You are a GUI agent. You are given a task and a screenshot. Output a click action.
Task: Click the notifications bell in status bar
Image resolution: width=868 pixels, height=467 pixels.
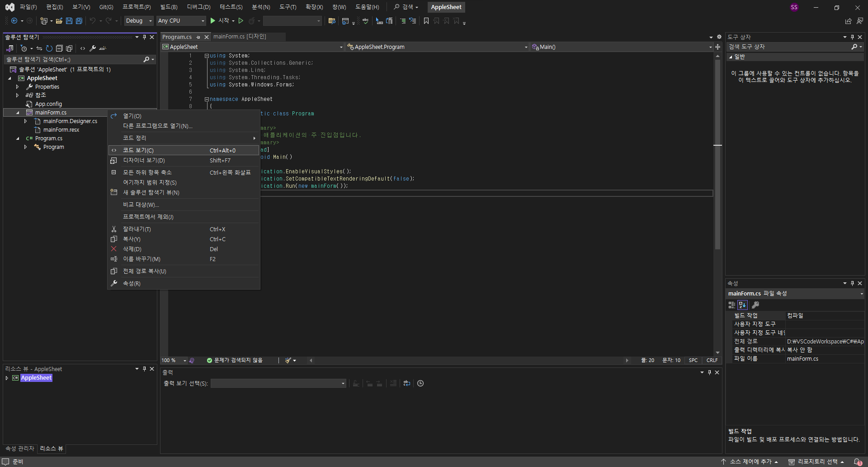[858, 462]
